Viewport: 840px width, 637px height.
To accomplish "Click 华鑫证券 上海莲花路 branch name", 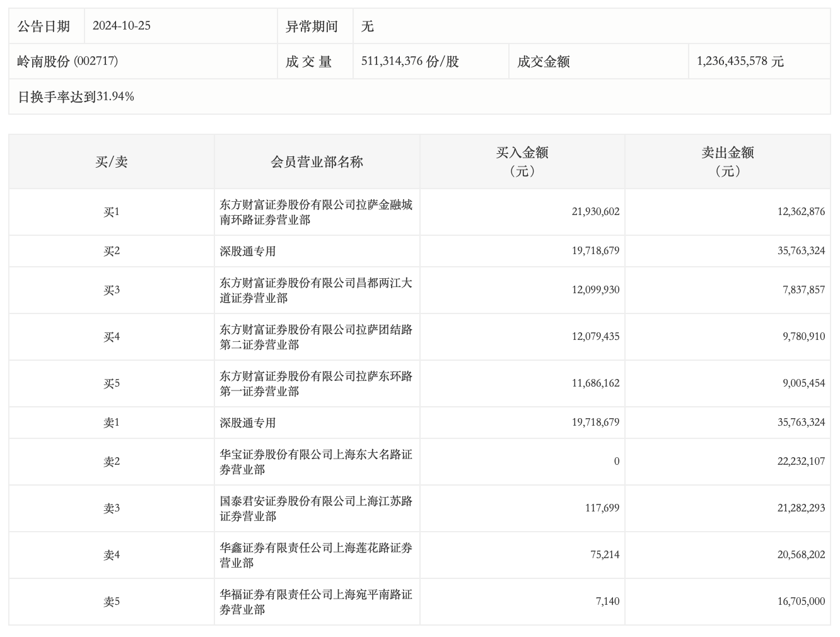I will pos(316,555).
